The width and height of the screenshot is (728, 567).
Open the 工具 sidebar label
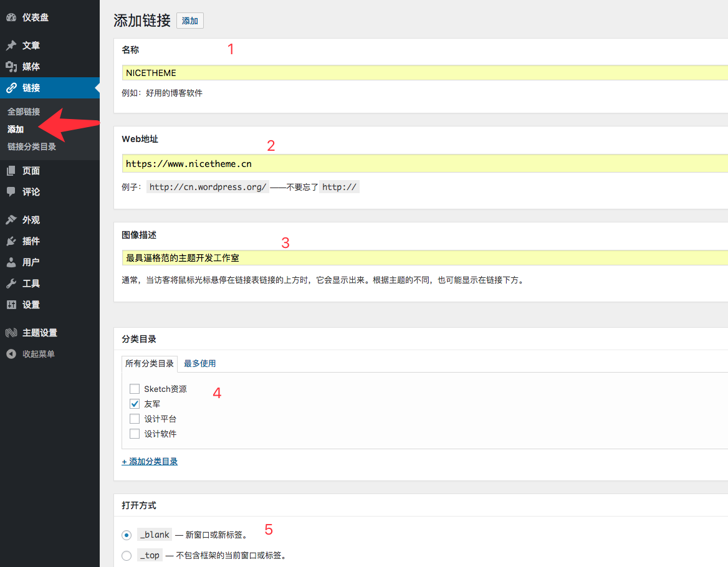point(31,283)
